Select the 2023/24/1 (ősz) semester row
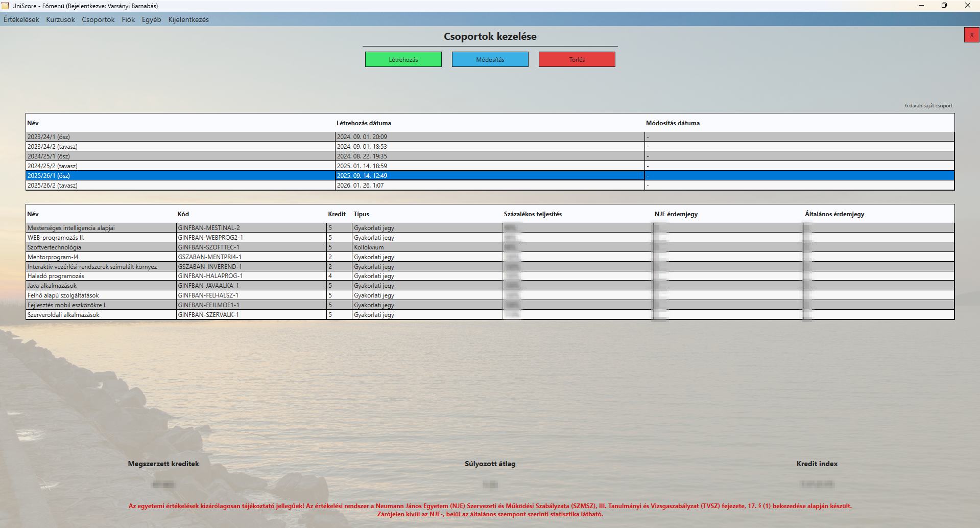The image size is (980, 528). tap(153, 136)
